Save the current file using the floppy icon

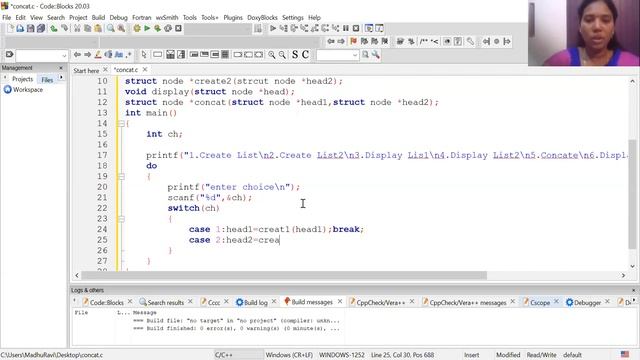(30, 28)
